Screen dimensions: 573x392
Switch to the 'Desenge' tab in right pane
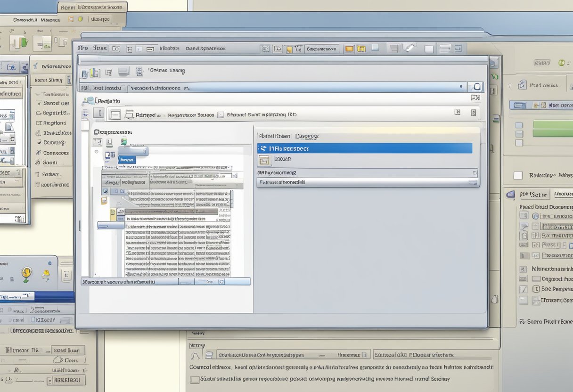tap(307, 136)
